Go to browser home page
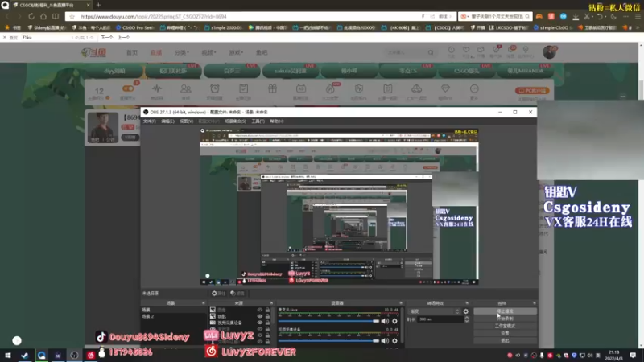 43,16
